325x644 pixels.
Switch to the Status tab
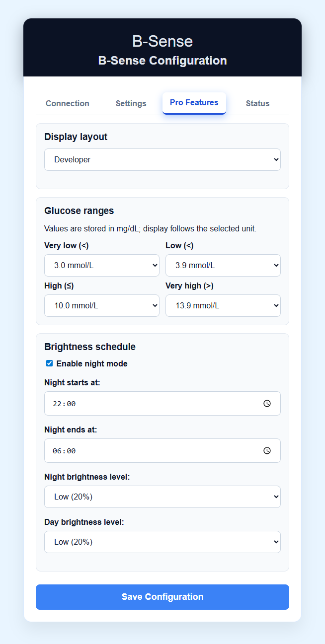257,103
